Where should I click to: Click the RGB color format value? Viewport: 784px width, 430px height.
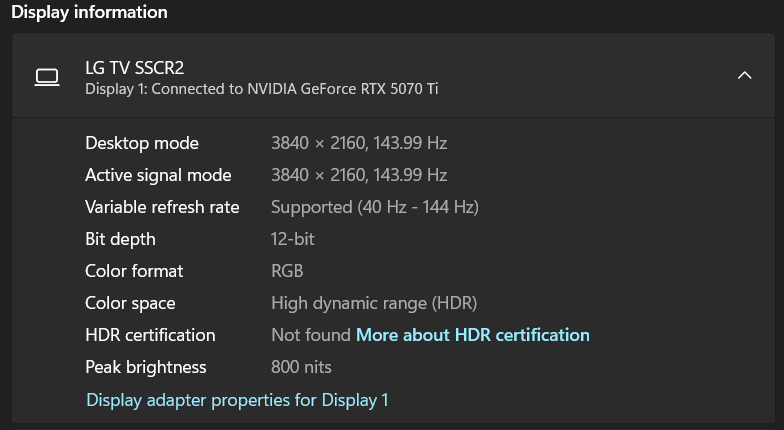(287, 271)
